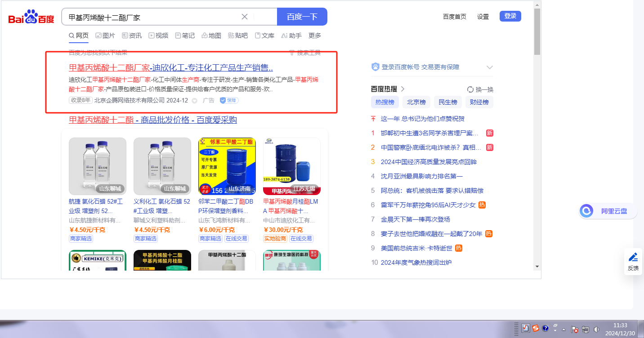Clear the search box with the X icon
Image resolution: width=644 pixels, height=338 pixels.
245,17
